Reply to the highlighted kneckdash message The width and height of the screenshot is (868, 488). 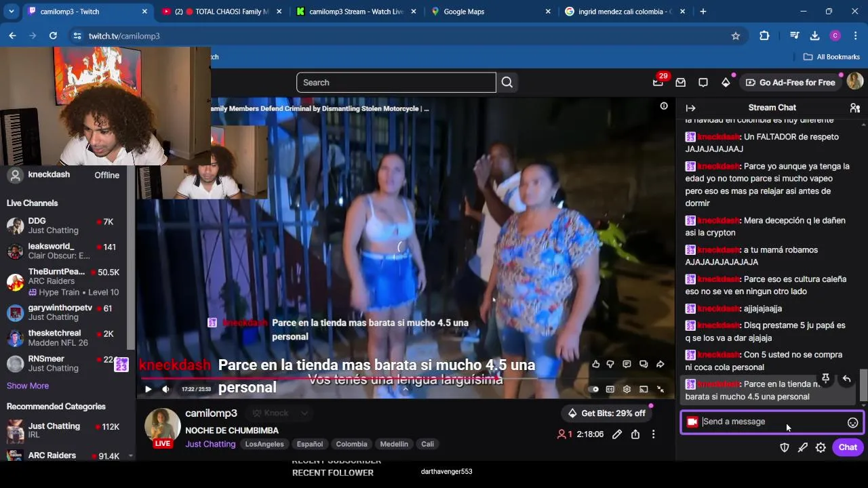click(x=846, y=379)
